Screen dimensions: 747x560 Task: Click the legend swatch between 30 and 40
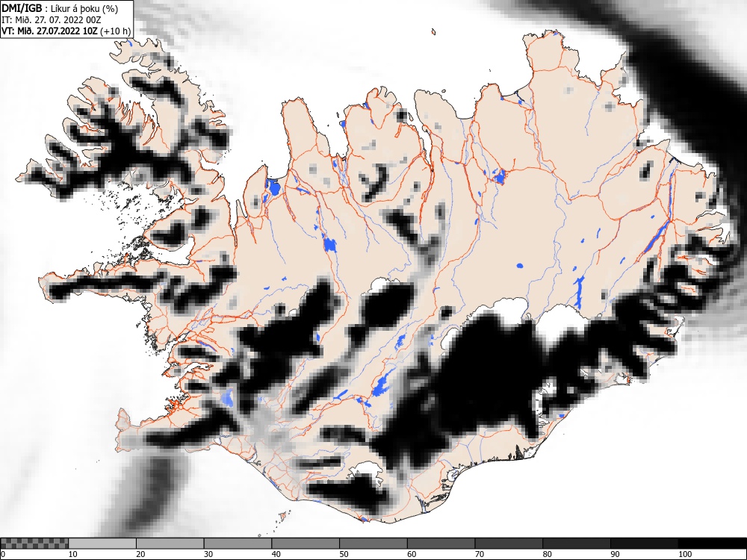click(238, 544)
